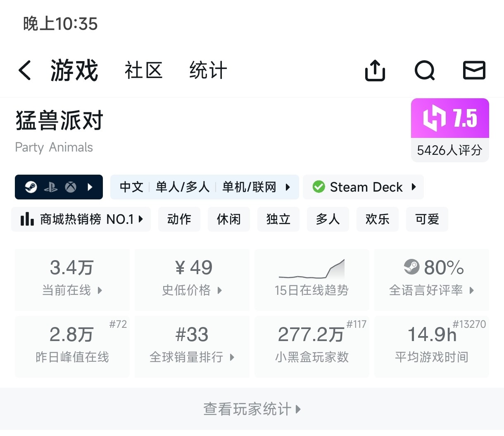Viewport: 504px width, 436px height.
Task: Open the 15日在线趋势 chart
Action: pos(312,280)
